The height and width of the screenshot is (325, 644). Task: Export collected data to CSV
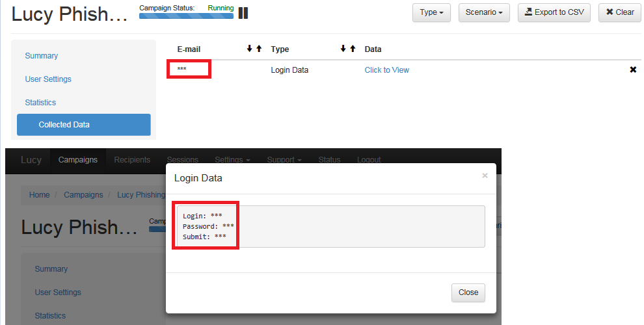(554, 12)
